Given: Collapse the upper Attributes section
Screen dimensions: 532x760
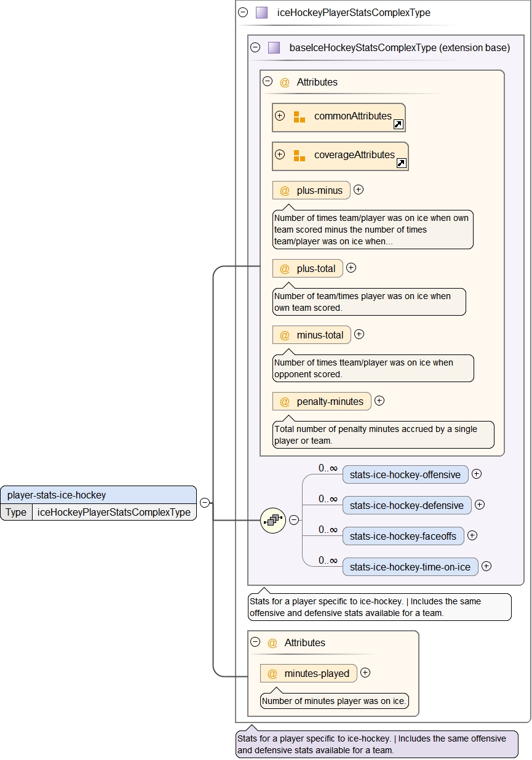Looking at the screenshot, I should click(268, 81).
